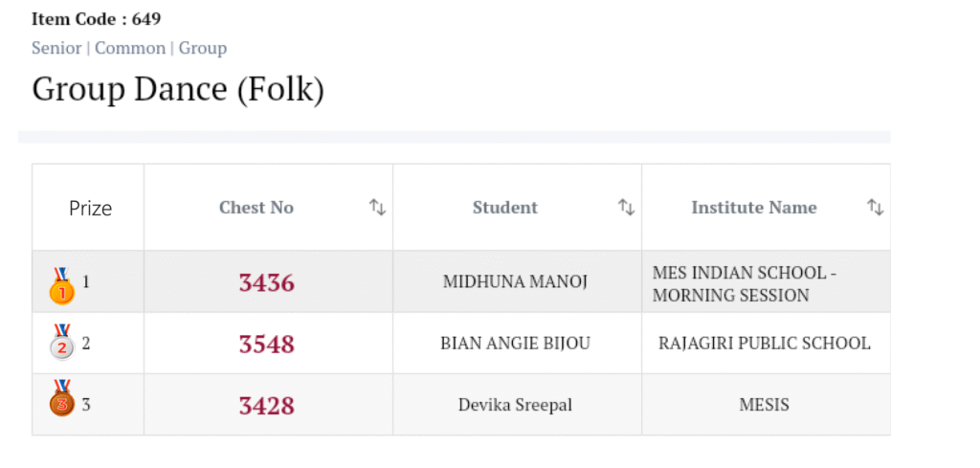Select the Prize column header
Viewport: 980px width, 468px height.
click(x=90, y=208)
